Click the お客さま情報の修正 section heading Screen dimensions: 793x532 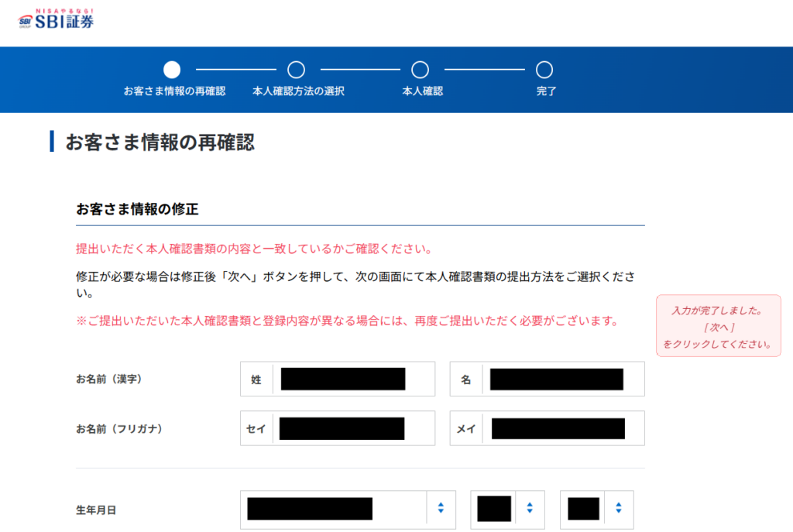pyautogui.click(x=138, y=209)
